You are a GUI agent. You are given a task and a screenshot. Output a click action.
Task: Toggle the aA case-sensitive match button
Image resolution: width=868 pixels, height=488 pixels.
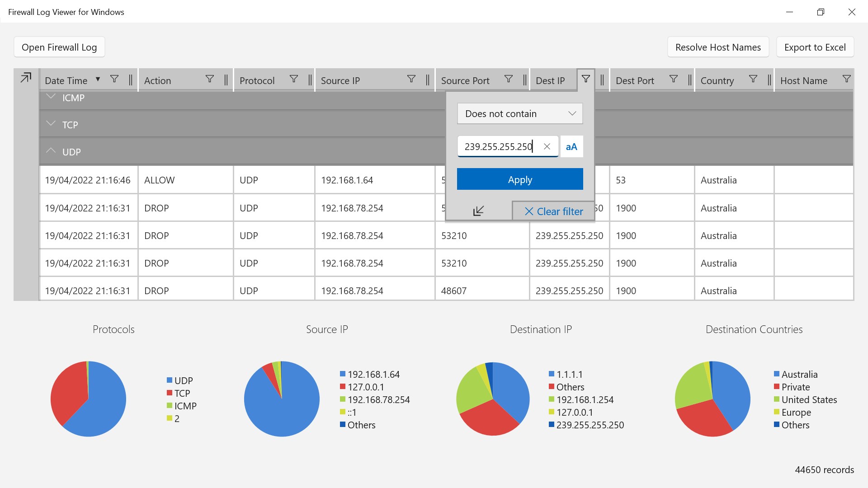click(571, 146)
